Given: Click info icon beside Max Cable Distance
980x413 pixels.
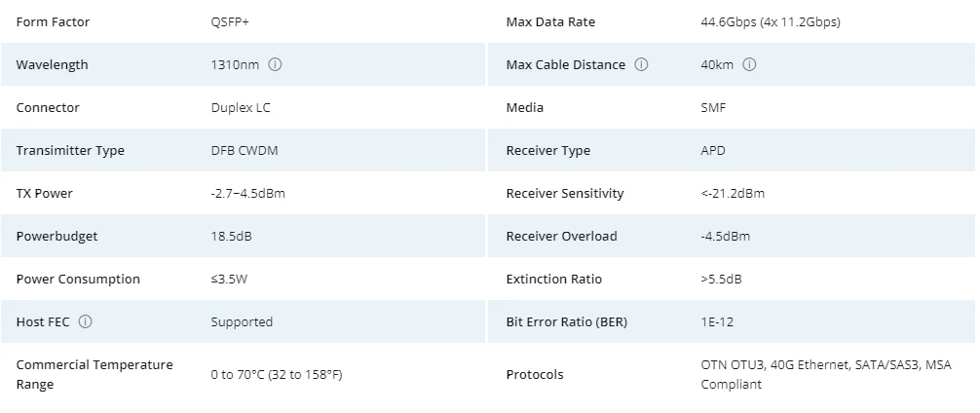Looking at the screenshot, I should click(641, 65).
